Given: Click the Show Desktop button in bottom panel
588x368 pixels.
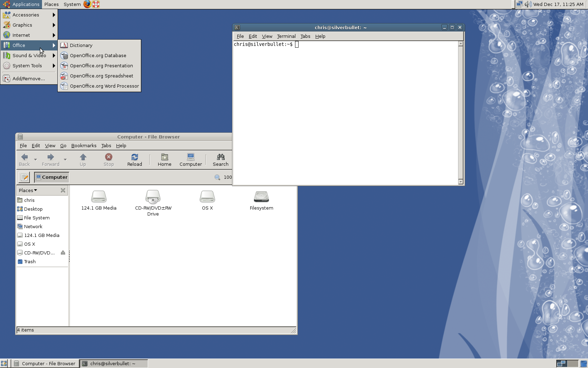Looking at the screenshot, I should [x=4, y=363].
